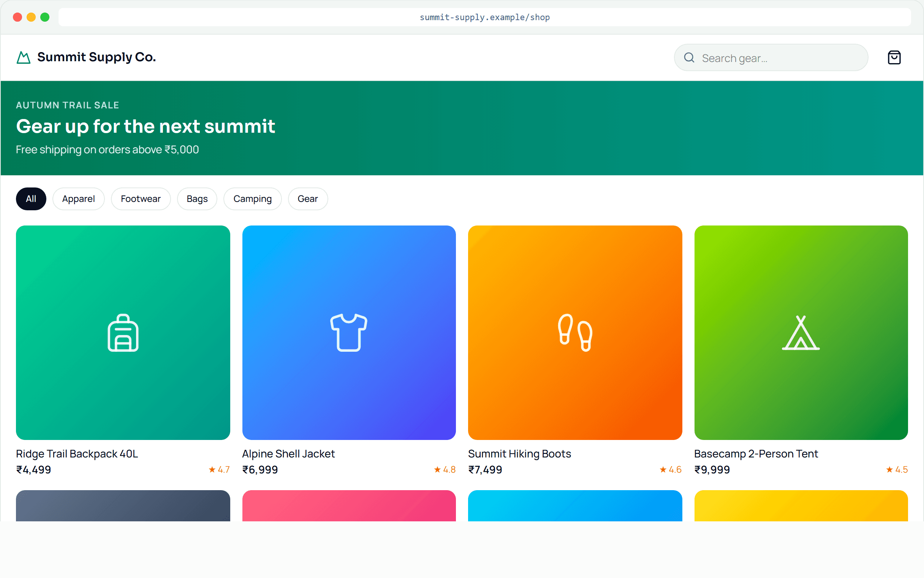This screenshot has height=578, width=924.
Task: Click the backpack icon on green card
Action: 123,333
